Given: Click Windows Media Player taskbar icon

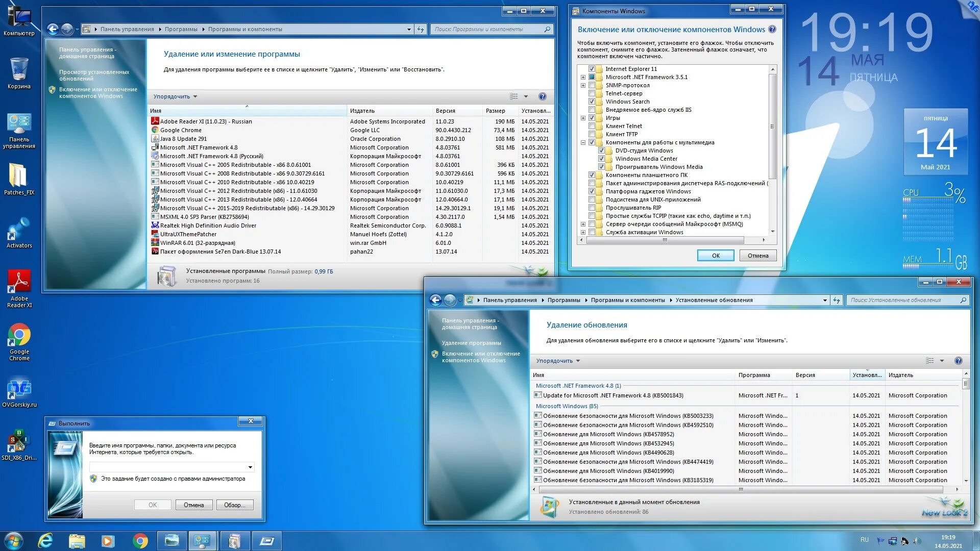Looking at the screenshot, I should (108, 541).
